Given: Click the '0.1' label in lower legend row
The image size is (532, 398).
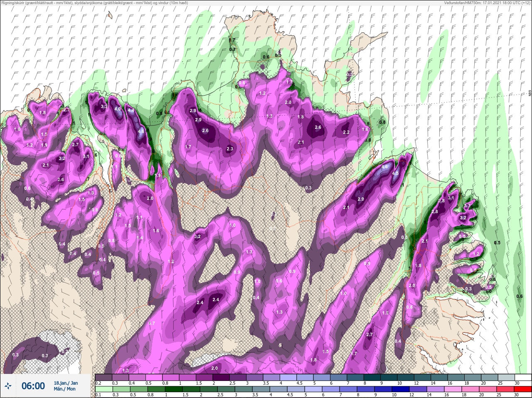Looking at the screenshot, I should point(99,395).
